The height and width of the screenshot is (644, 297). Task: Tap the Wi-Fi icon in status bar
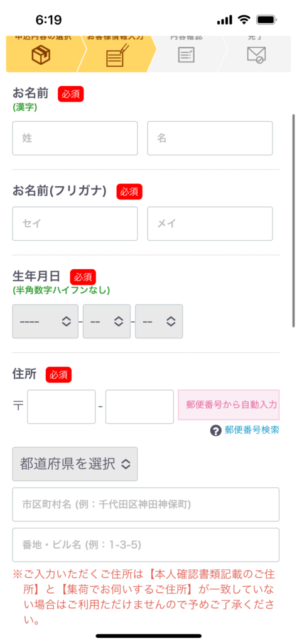[x=244, y=19]
